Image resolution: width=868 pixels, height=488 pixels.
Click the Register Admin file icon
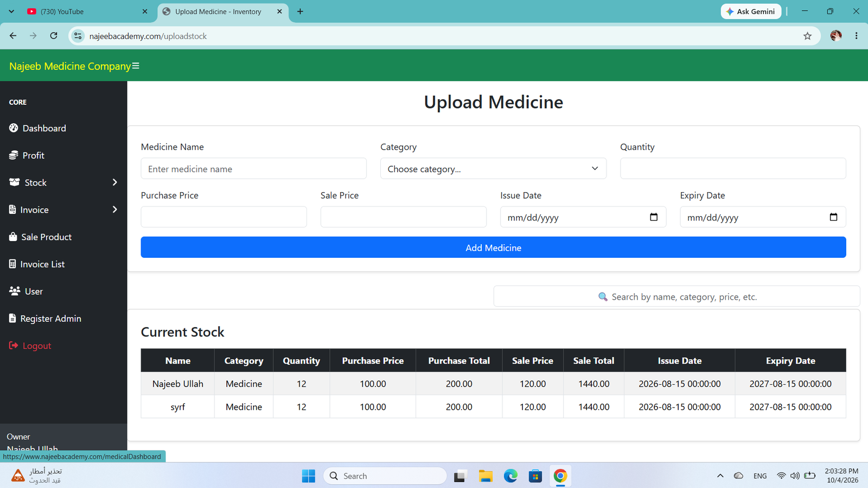coord(12,318)
